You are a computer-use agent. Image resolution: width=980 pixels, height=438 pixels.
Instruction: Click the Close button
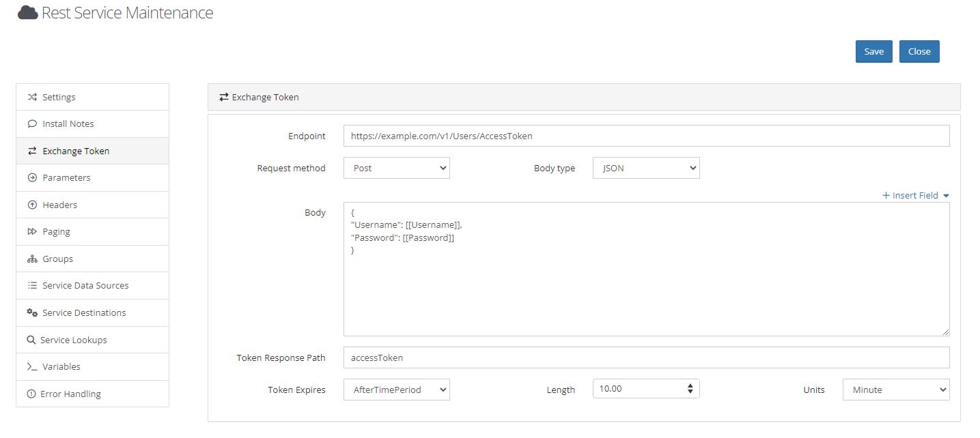[x=919, y=51]
